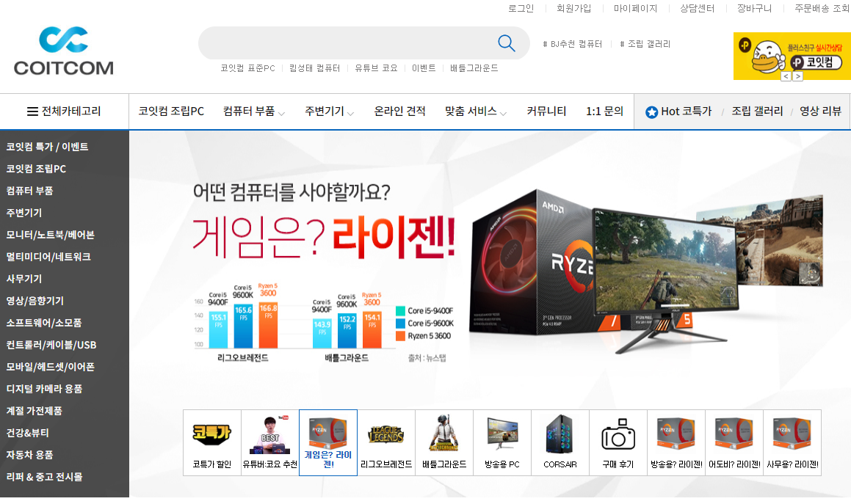Select the 방송용 PC thumbnail
This screenshot has height=504, width=851.
tap(502, 442)
